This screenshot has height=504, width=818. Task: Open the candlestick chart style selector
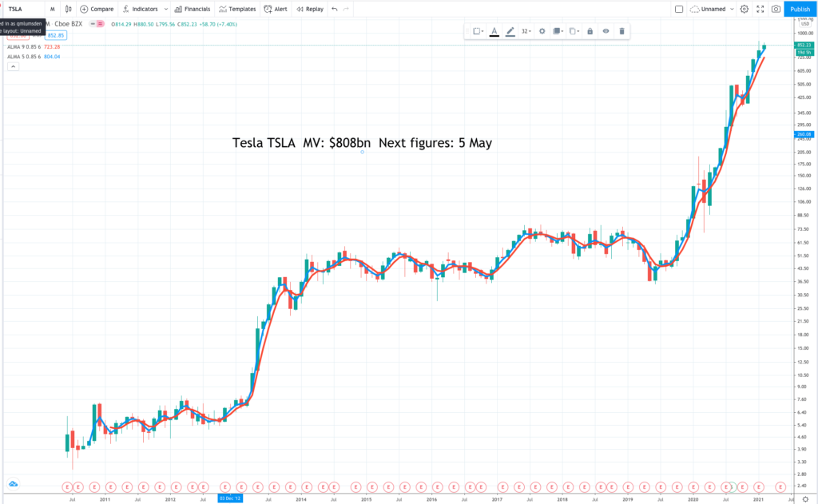[x=69, y=9]
